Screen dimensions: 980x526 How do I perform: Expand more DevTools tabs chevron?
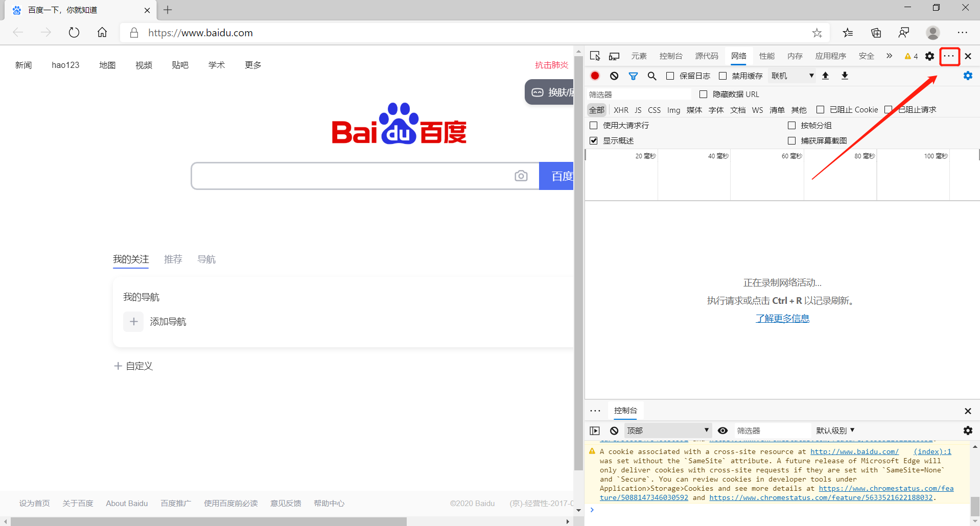pyautogui.click(x=889, y=56)
